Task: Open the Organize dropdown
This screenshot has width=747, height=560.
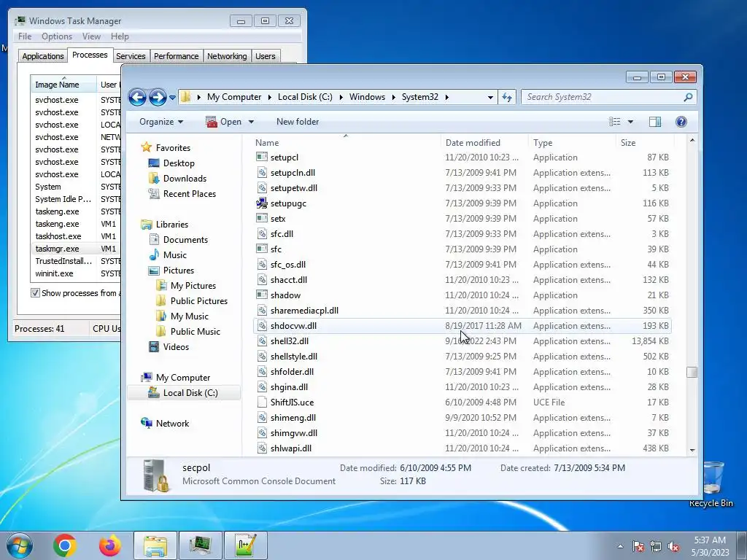Action: 161,122
